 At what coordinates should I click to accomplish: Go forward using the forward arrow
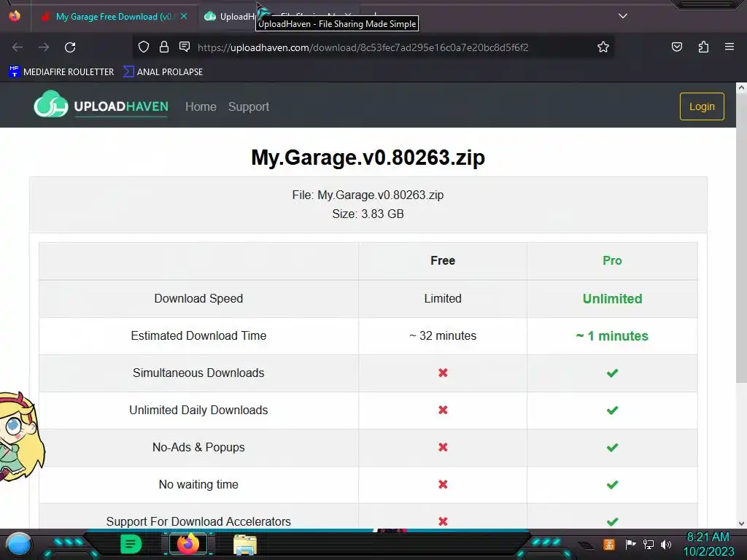(x=44, y=47)
